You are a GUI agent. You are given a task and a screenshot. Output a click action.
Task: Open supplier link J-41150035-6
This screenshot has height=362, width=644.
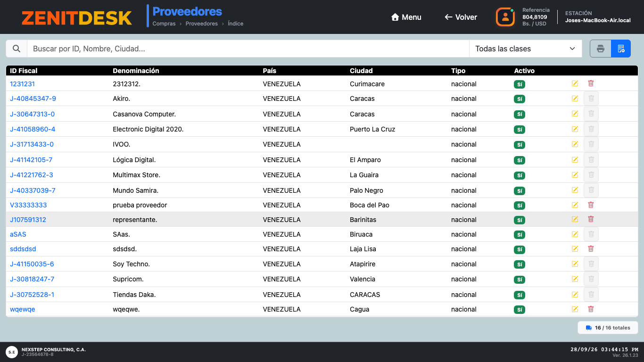point(32,264)
